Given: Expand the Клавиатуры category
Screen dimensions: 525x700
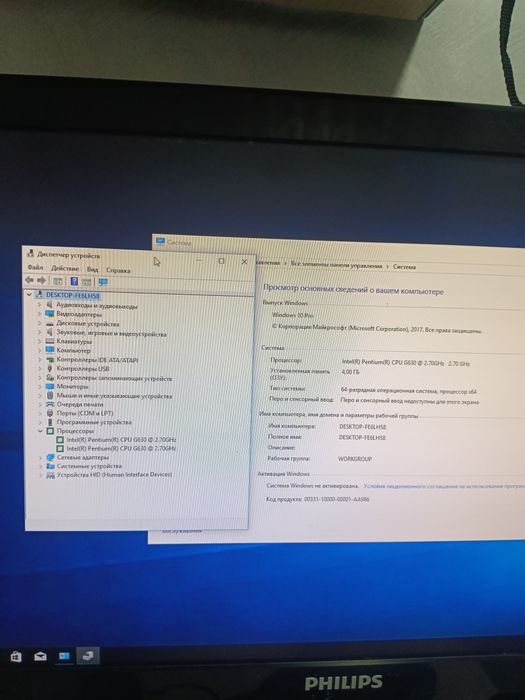Looking at the screenshot, I should [39, 341].
